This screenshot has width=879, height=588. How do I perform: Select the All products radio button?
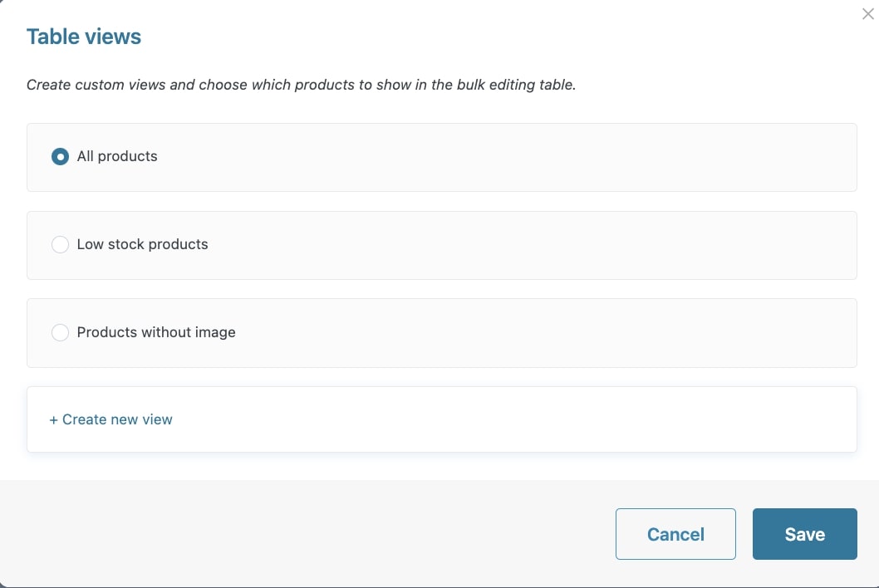point(60,157)
